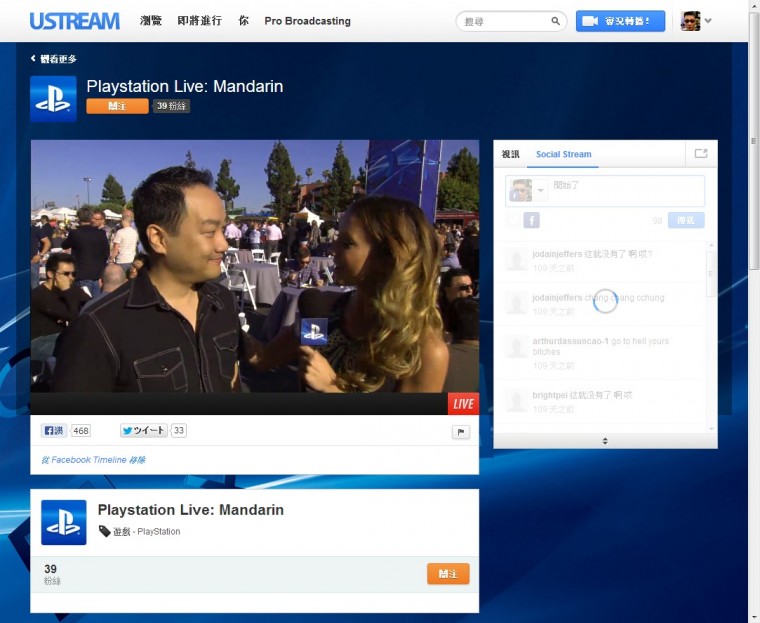The height and width of the screenshot is (623, 760).
Task: Click the Facebook like button
Action: coord(54,431)
